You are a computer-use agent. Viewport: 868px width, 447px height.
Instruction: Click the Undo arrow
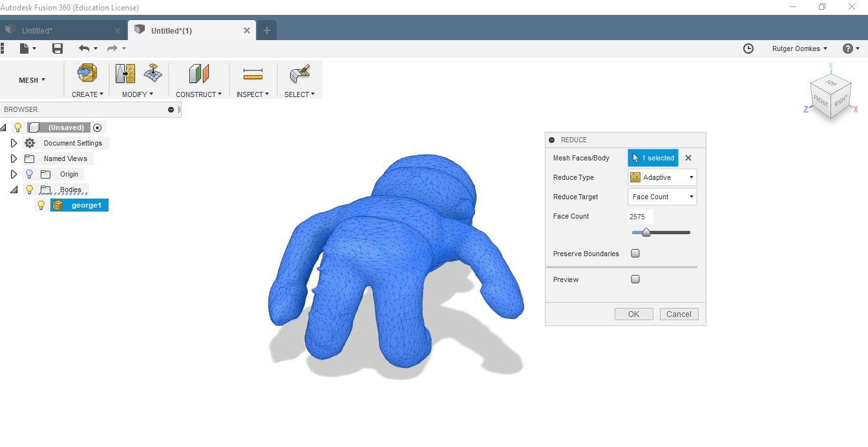tap(84, 49)
